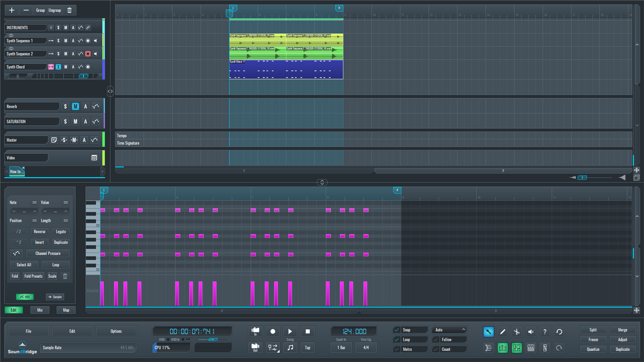This screenshot has height=362, width=644.
Task: Click the undo arrow icon
Action: coord(559,332)
